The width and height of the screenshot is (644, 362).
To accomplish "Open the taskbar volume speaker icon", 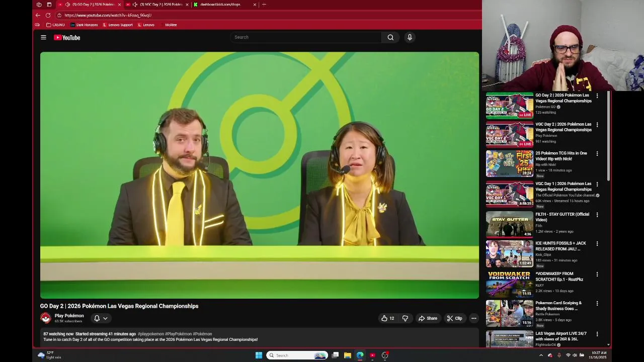I will [x=575, y=355].
